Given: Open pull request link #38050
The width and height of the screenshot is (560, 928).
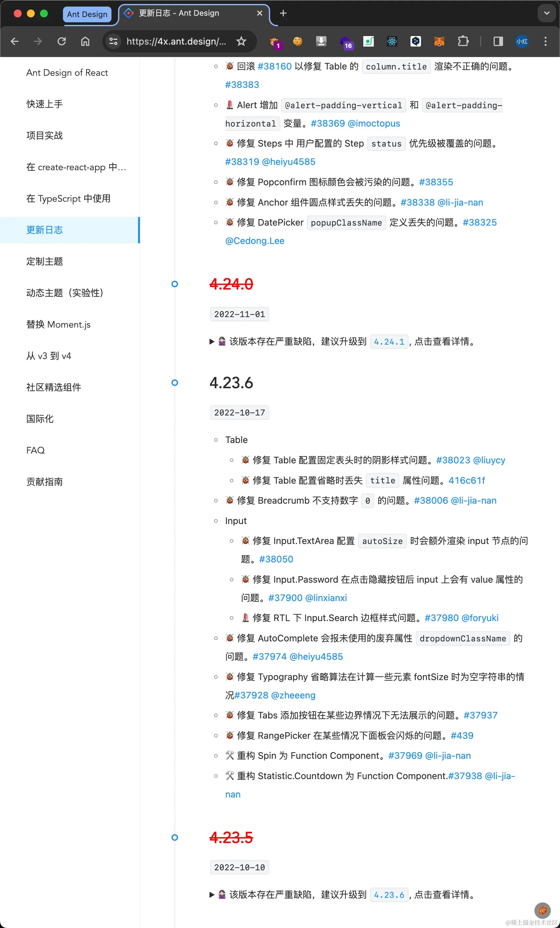Looking at the screenshot, I should pyautogui.click(x=276, y=559).
